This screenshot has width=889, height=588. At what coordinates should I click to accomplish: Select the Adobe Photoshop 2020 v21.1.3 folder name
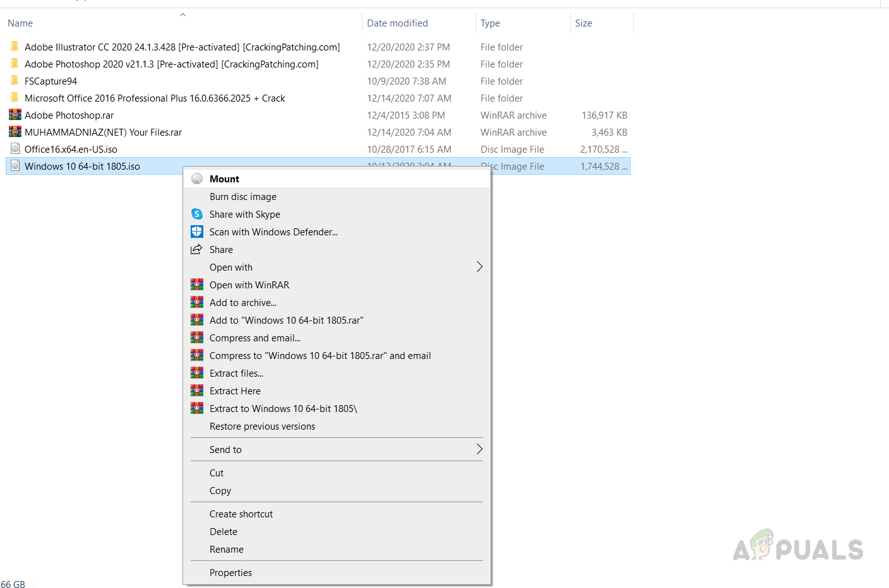[171, 64]
